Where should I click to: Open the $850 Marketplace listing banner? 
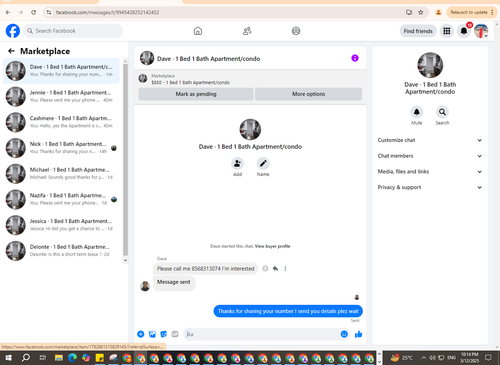click(x=250, y=79)
